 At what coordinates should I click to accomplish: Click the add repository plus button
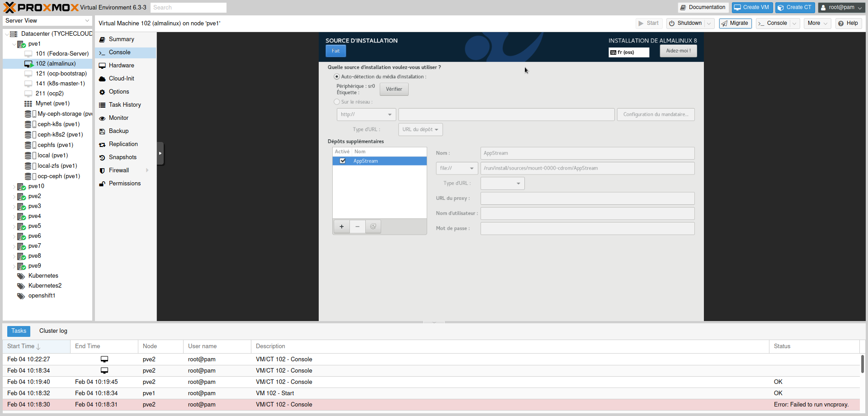[x=342, y=227]
